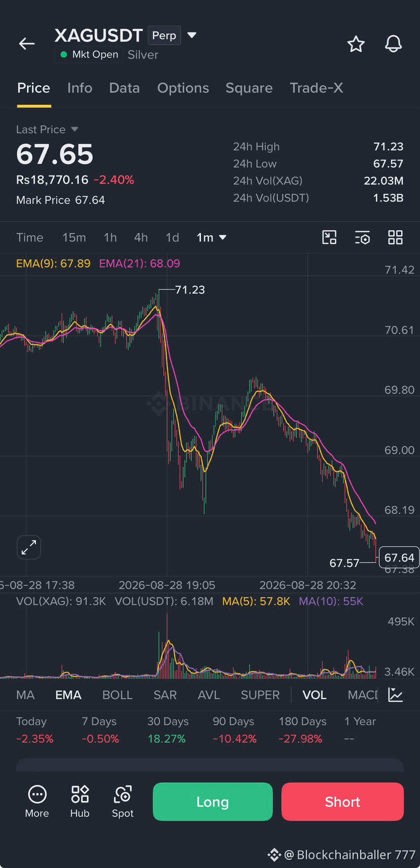Tap the 67.57 low price label
This screenshot has height=868, width=420.
[x=344, y=563]
